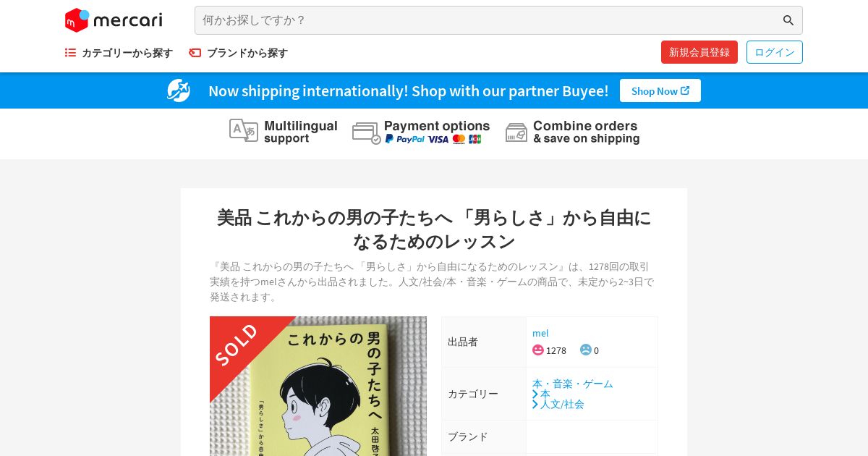Click the 新規会員登録 button
Screen dimensions: 868x456
(x=699, y=52)
